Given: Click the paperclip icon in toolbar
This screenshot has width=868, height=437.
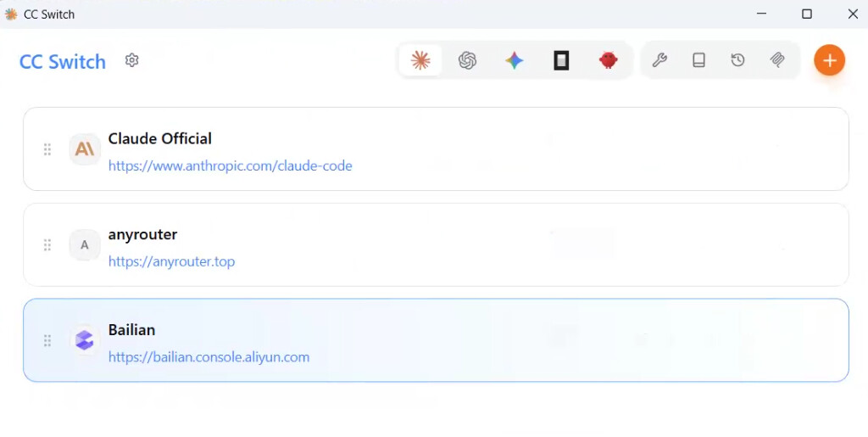Looking at the screenshot, I should (777, 59).
